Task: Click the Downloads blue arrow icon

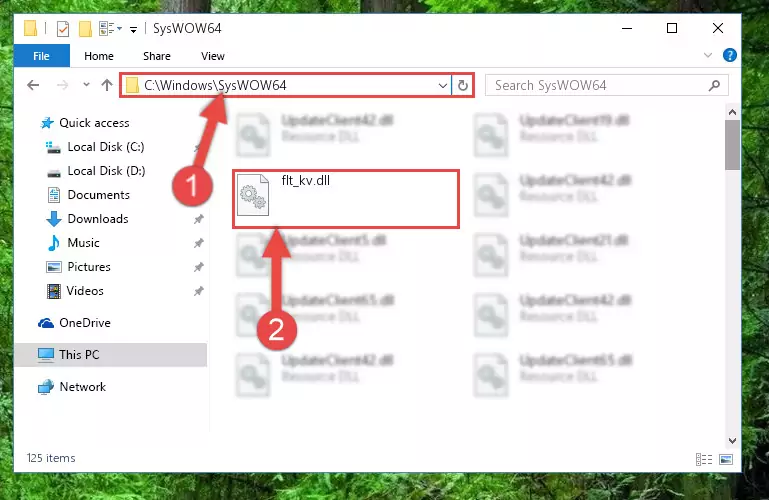Action: coord(53,219)
